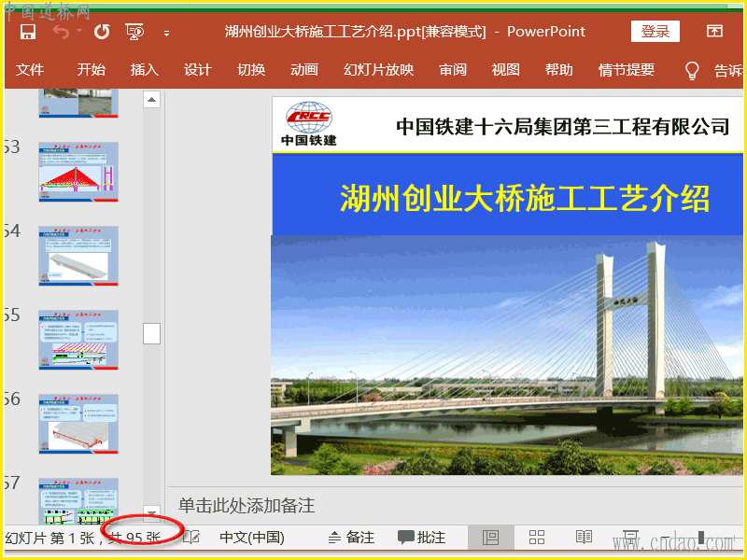747x560 pixels.
Task: Select slide 53 thumbnail
Action: coord(78,172)
